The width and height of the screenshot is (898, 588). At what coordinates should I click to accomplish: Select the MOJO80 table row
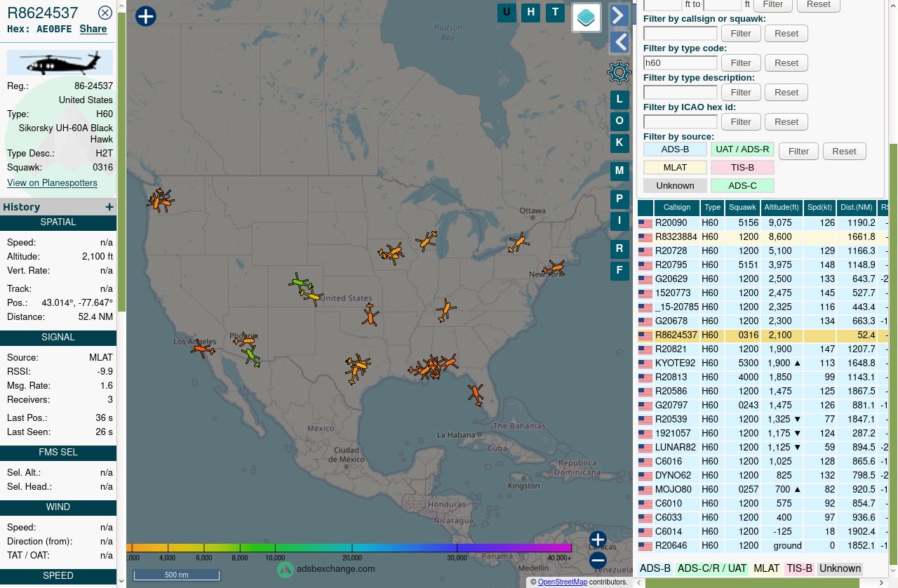click(763, 490)
